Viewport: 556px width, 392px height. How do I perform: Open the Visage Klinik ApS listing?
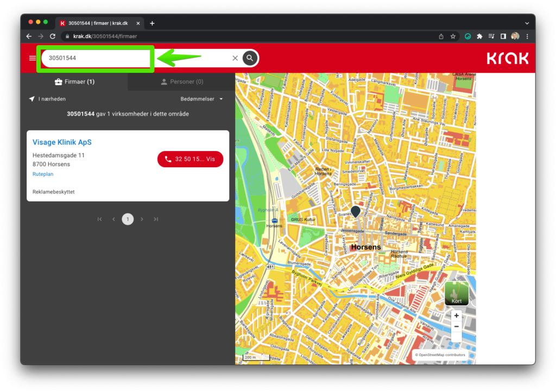(62, 142)
